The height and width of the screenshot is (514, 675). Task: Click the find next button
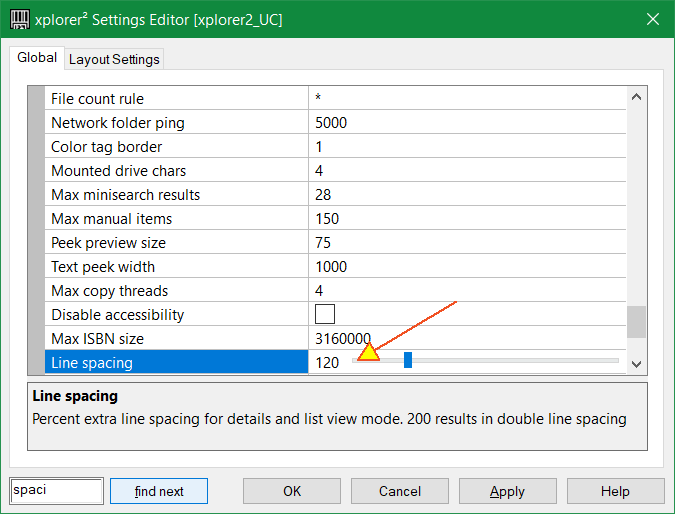click(x=159, y=491)
